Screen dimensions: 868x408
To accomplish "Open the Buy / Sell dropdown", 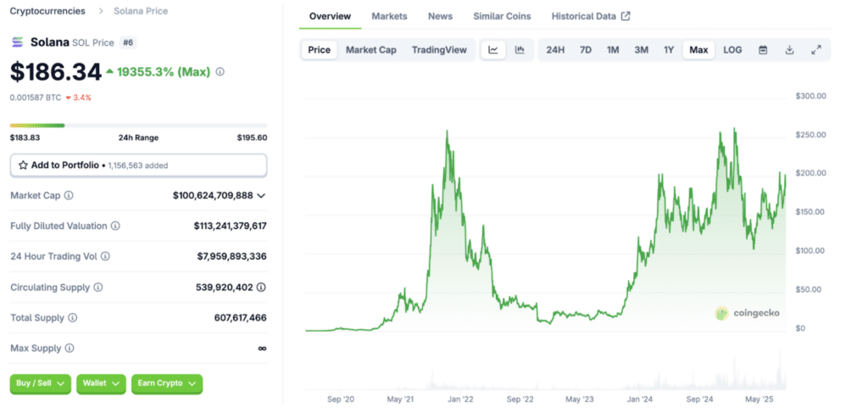I will 41,383.
